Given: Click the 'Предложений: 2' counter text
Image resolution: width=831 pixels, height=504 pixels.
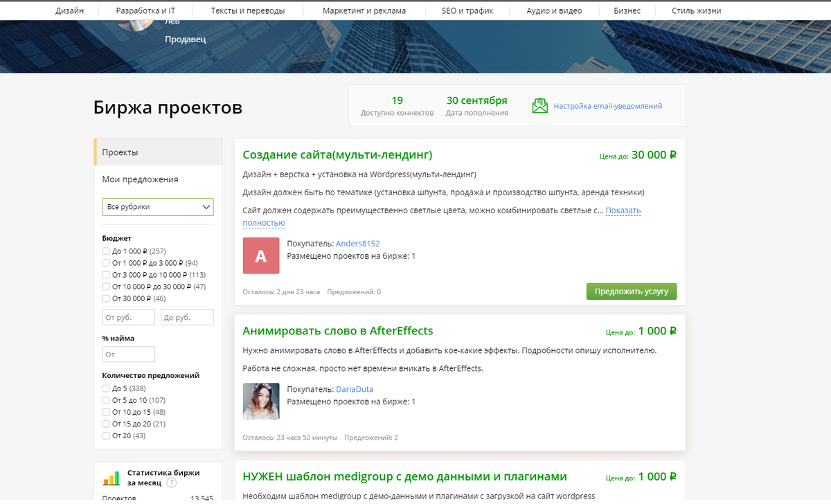Looking at the screenshot, I should pos(371,438).
